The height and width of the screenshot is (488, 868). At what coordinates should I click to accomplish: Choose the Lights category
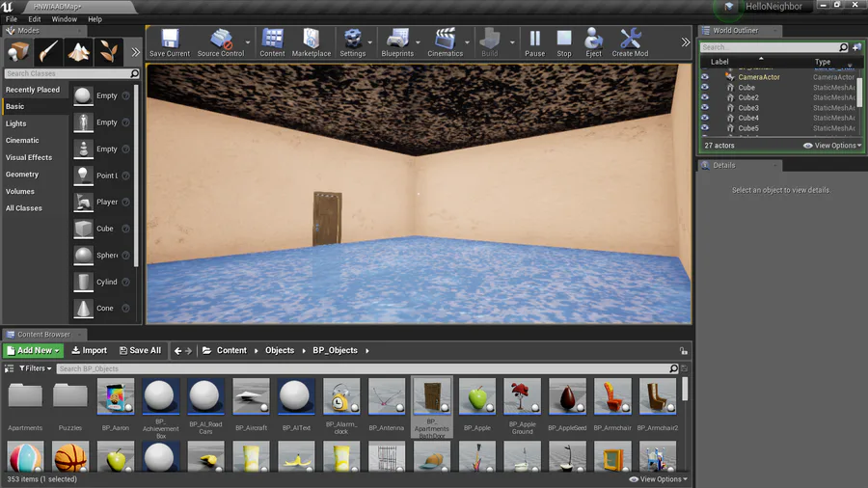[35, 123]
